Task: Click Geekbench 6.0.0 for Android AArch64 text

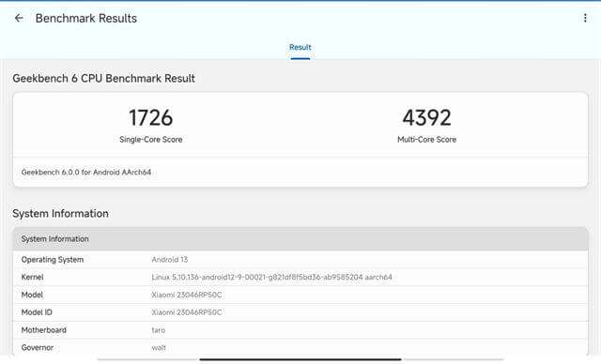Action: pyautogui.click(x=86, y=173)
